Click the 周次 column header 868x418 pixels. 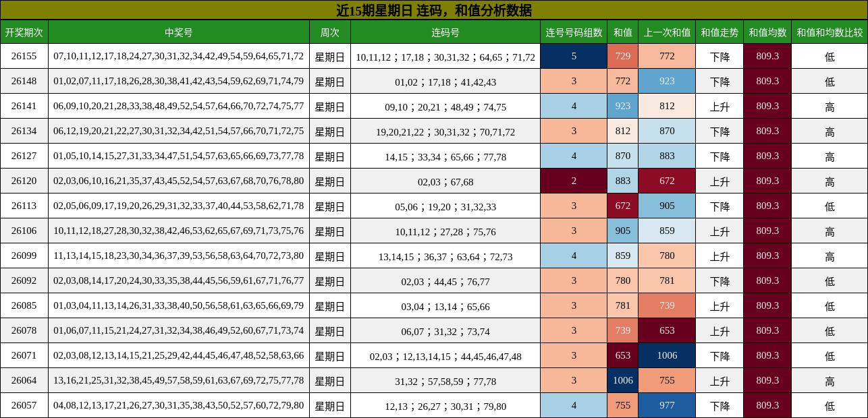[330, 32]
